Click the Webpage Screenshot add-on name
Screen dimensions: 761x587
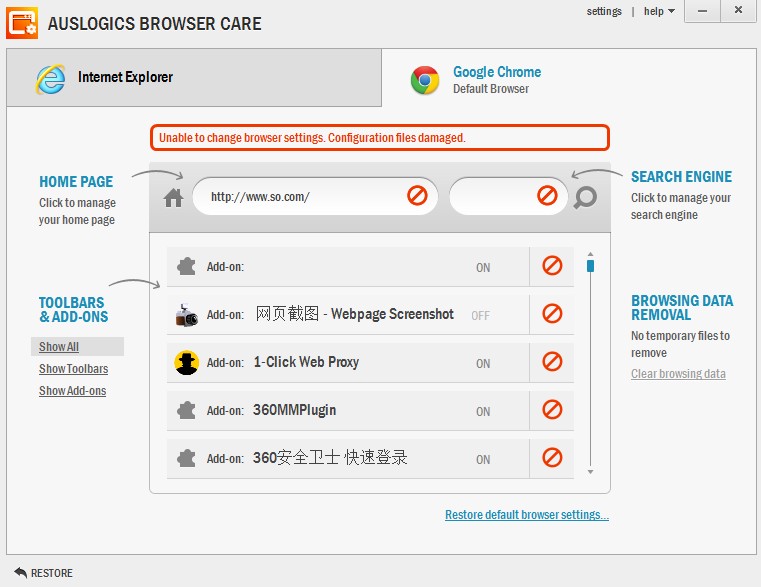355,314
